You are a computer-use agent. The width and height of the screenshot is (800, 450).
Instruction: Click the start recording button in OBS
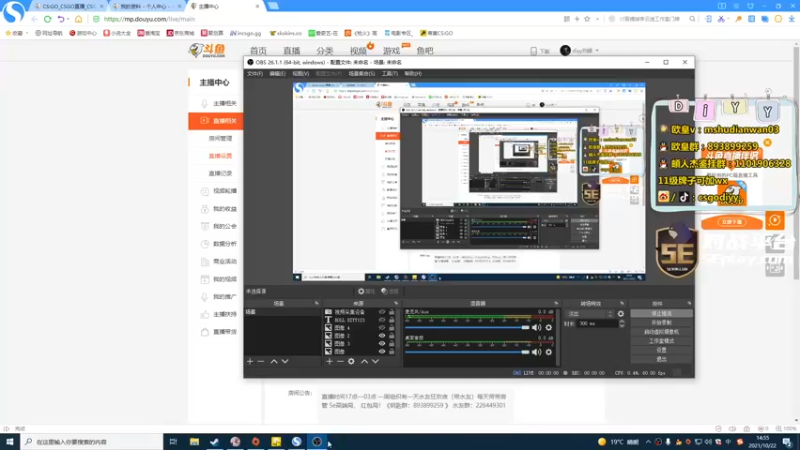coord(661,322)
